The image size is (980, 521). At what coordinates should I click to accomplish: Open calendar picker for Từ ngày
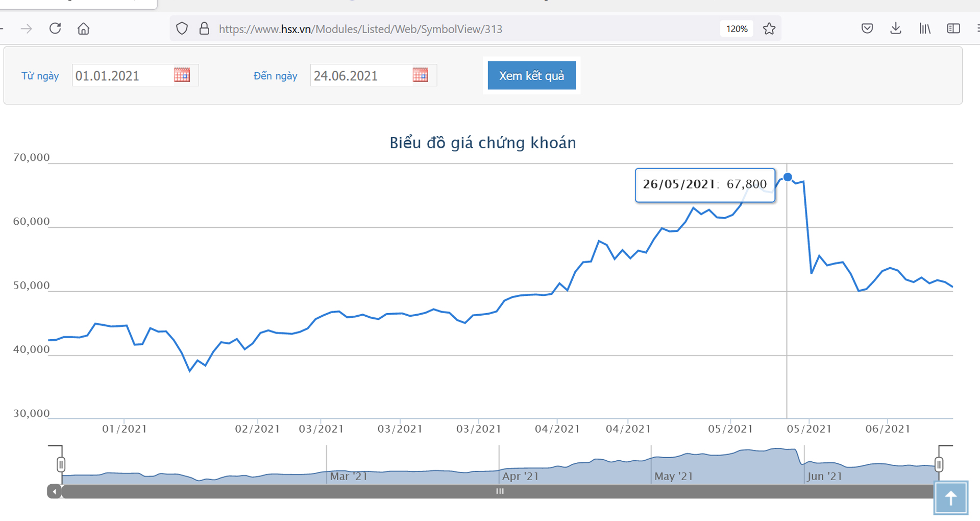coord(182,75)
